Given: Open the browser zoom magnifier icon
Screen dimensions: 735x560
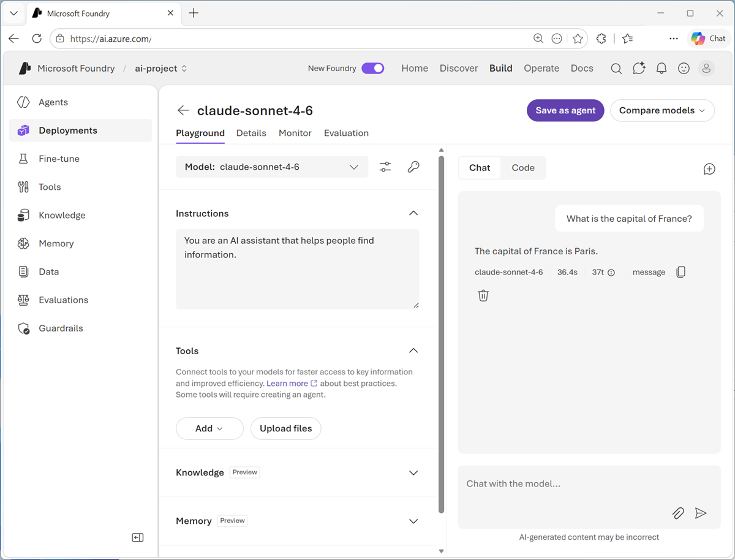Looking at the screenshot, I should (x=538, y=39).
